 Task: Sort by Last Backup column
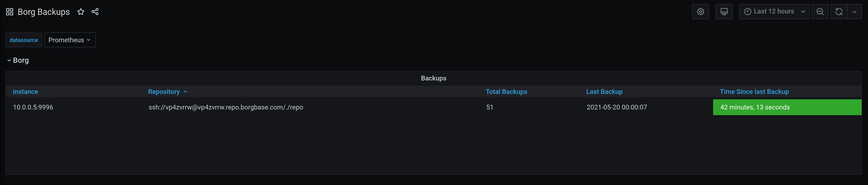point(604,92)
